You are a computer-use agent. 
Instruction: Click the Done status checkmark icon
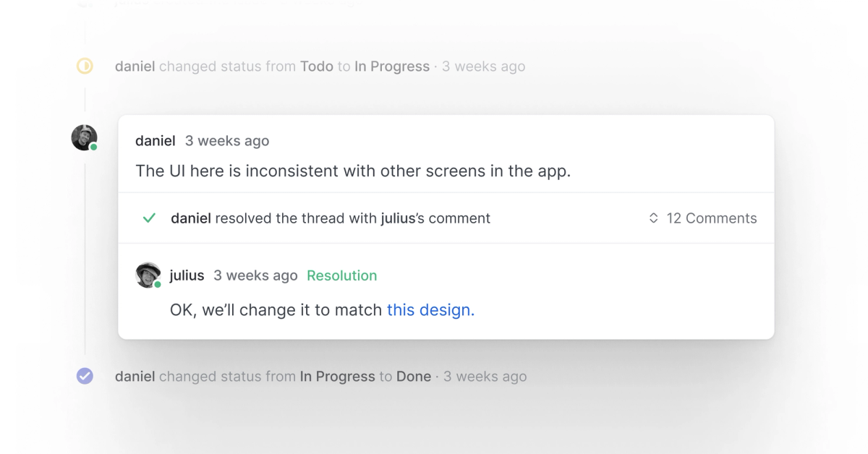tap(85, 376)
